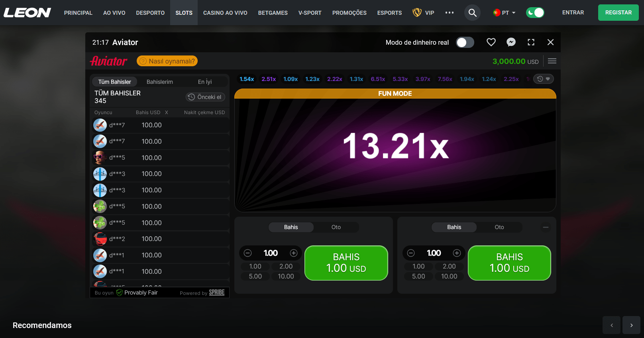Click the left bet amount input field
The height and width of the screenshot is (338, 644).
tap(271, 253)
